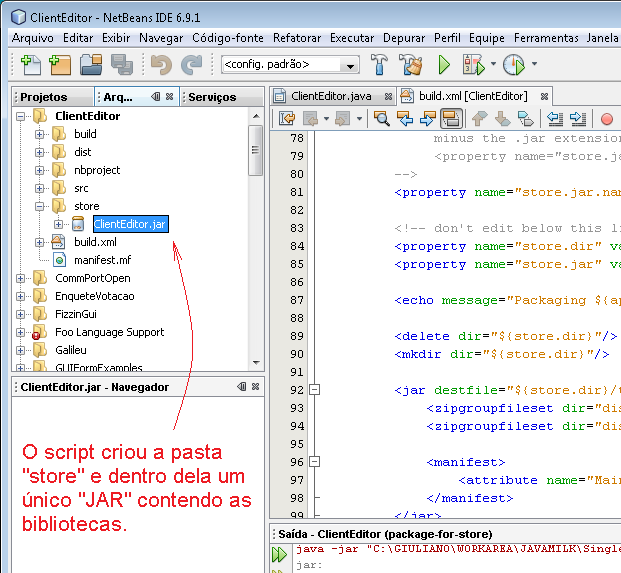Expand the CommPortOpen project node
The image size is (621, 573).
click(x=20, y=278)
